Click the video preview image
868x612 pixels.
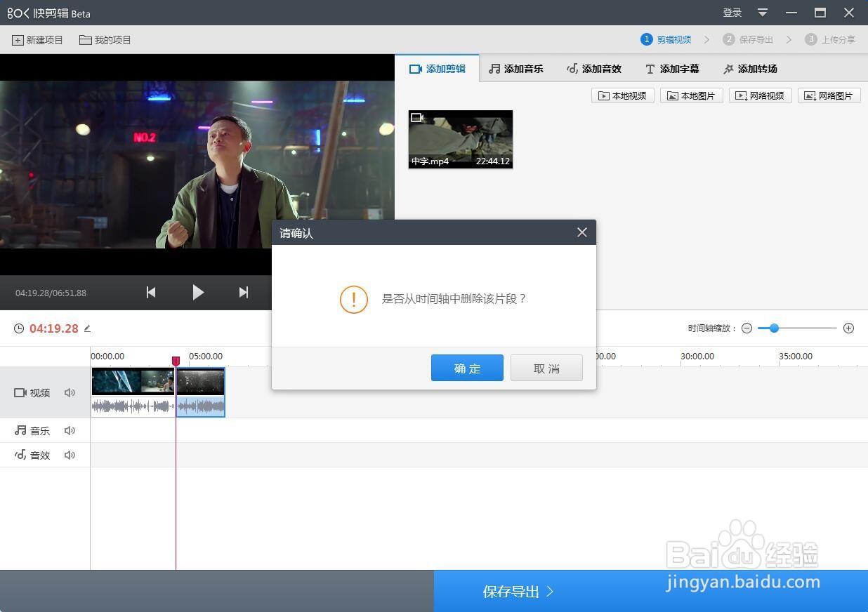(197, 164)
